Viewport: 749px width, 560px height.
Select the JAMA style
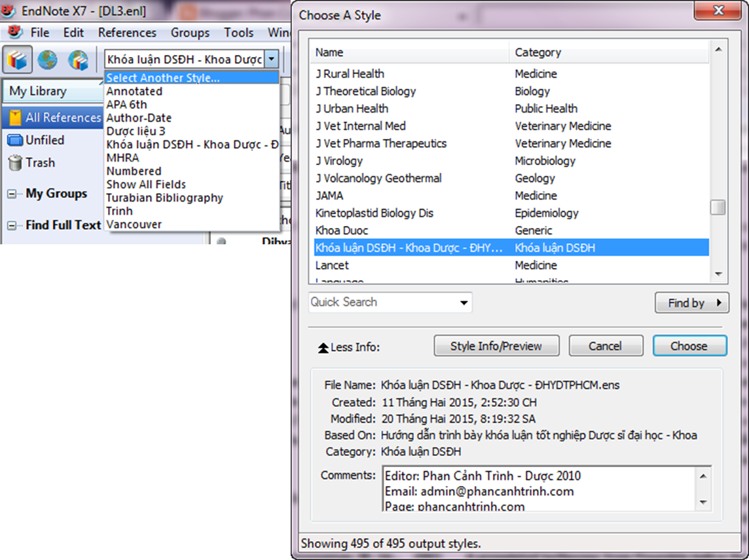pyautogui.click(x=511, y=196)
